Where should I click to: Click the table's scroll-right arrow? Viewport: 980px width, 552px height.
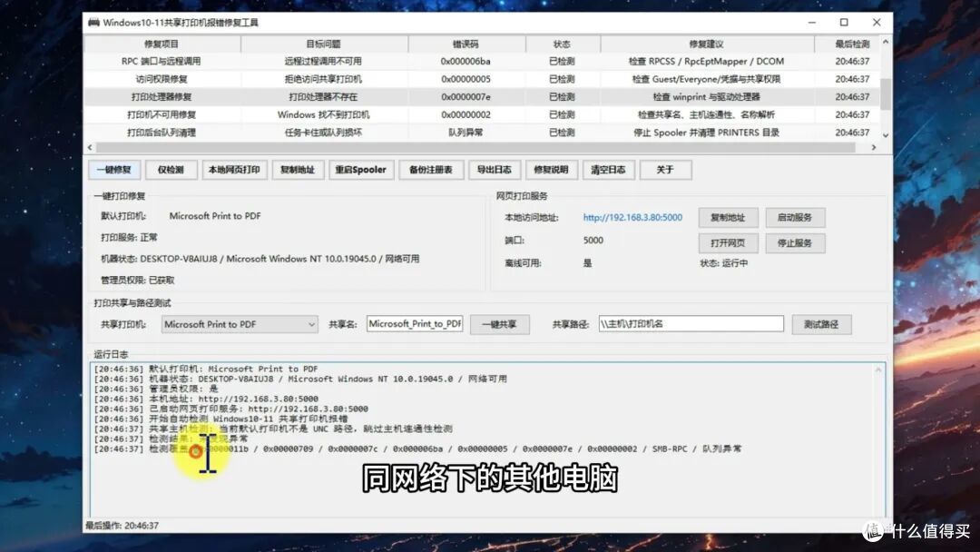tap(874, 148)
